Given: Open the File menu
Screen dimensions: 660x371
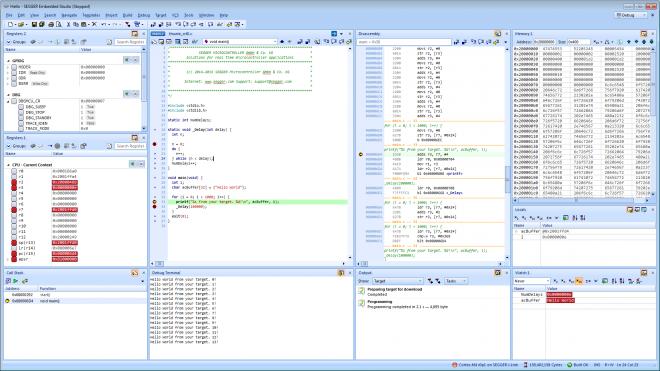Looking at the screenshot, I should click(9, 15).
